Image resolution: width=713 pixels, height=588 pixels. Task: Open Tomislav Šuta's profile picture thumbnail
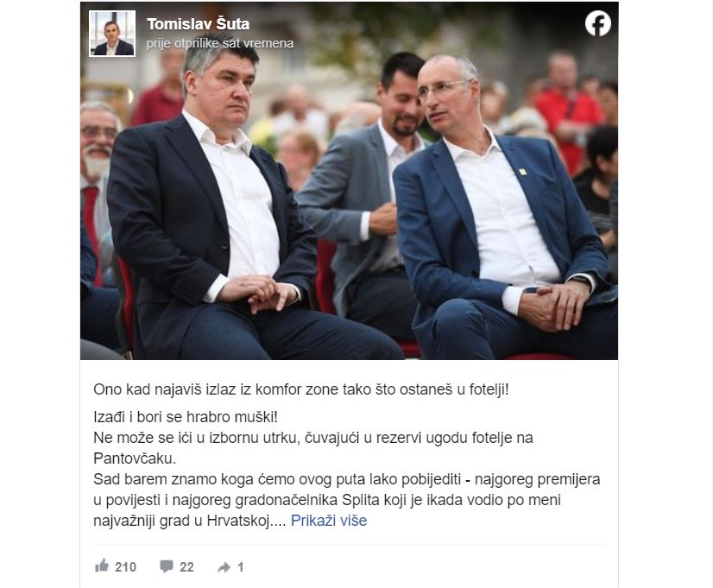pyautogui.click(x=112, y=34)
